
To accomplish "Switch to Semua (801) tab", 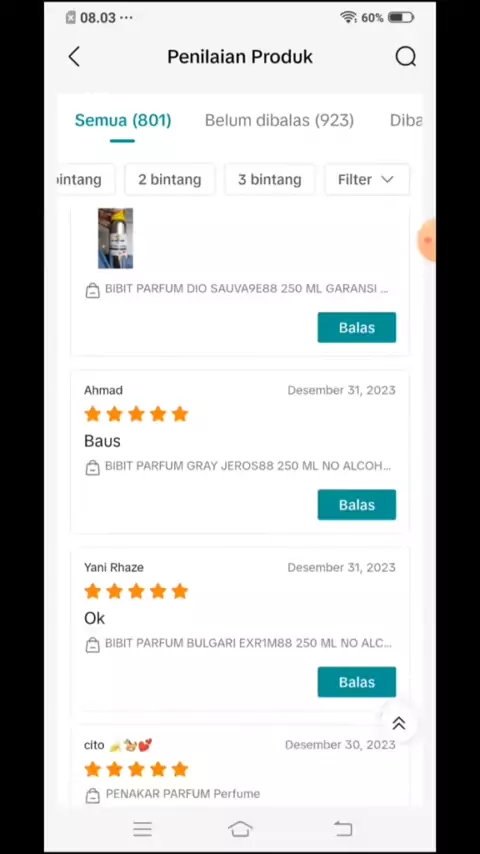I will [x=123, y=120].
